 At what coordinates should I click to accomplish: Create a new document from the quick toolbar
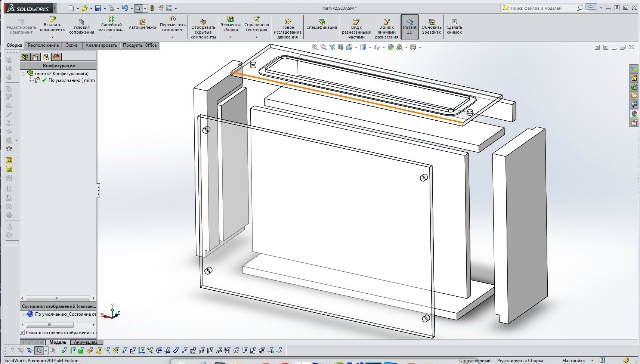[71, 8]
